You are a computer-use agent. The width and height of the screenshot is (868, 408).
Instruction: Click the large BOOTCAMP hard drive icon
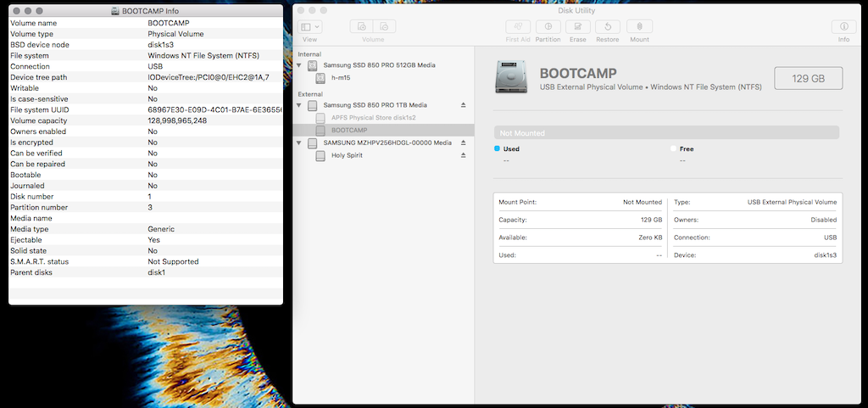pos(511,79)
